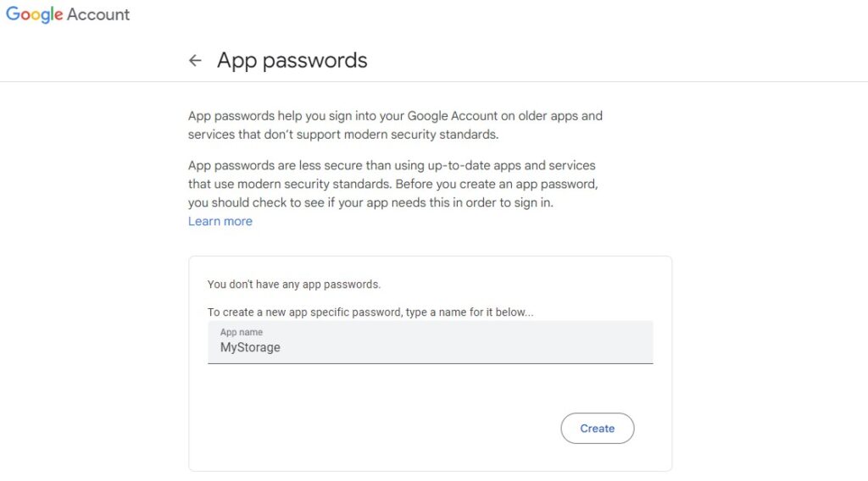Click the "Account" word beside Google logo
Image resolution: width=868 pixels, height=481 pixels.
(98, 14)
